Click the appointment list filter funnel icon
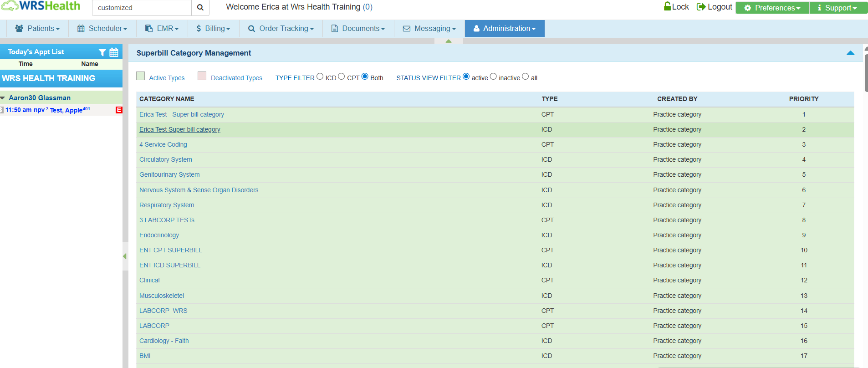Screen dimensions: 868x368 click(x=102, y=52)
